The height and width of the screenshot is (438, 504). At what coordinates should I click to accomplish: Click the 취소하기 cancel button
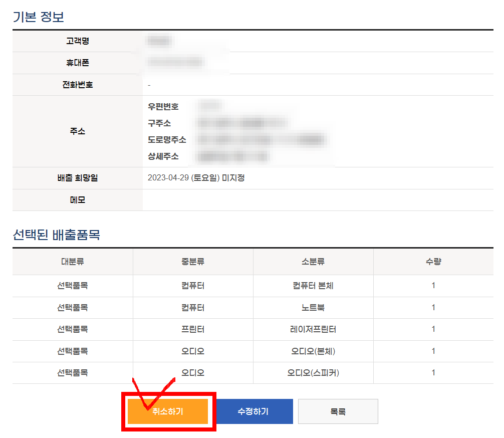pos(168,411)
